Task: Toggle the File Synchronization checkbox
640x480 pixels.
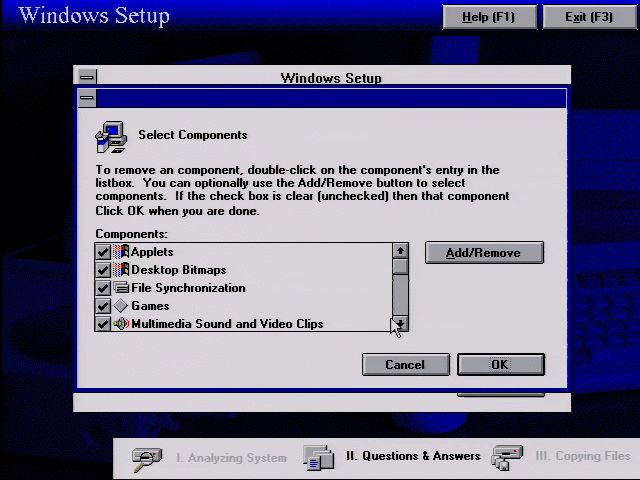Action: [x=103, y=288]
